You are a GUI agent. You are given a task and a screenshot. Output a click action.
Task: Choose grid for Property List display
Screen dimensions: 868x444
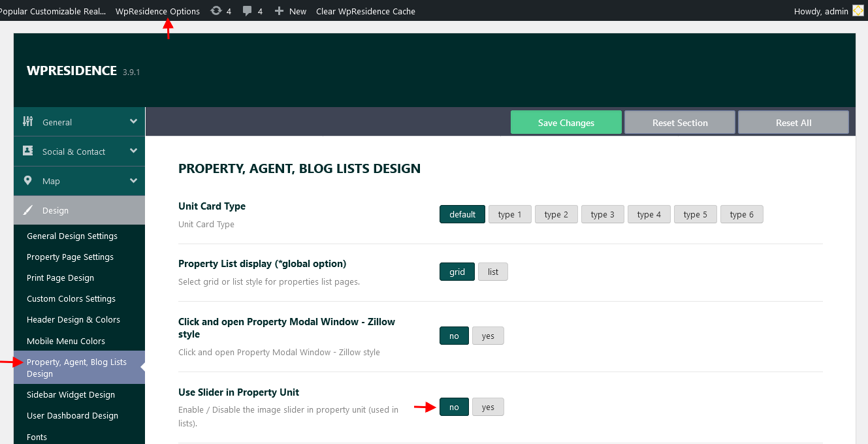click(x=457, y=272)
